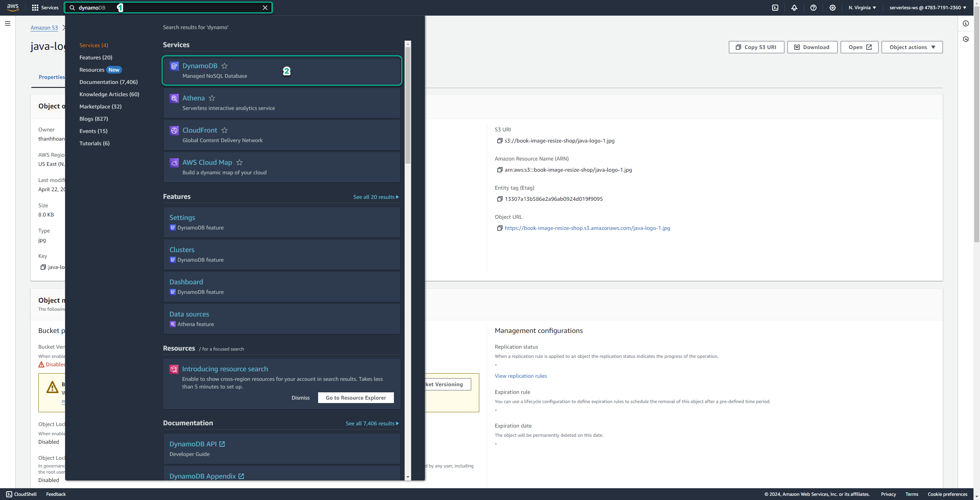Open the notifications bell
The width and height of the screenshot is (980, 500).
coord(794,8)
